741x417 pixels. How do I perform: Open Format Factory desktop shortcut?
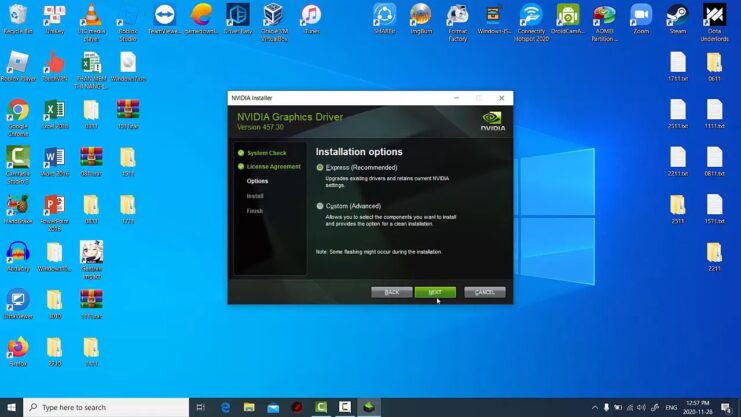(457, 23)
